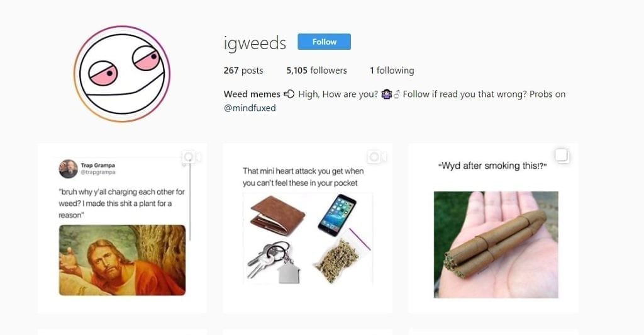Click the 267 posts count

click(243, 71)
